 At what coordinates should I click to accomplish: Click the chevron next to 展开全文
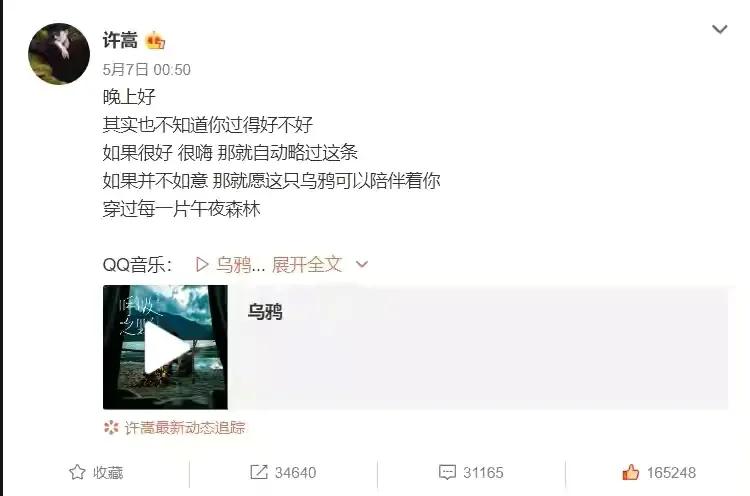362,264
